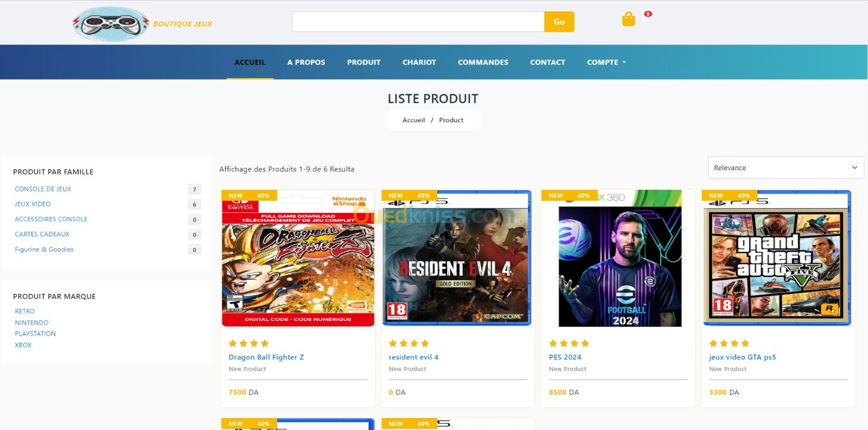Filter by ACCESSOIRES CONSOLE family

[51, 219]
